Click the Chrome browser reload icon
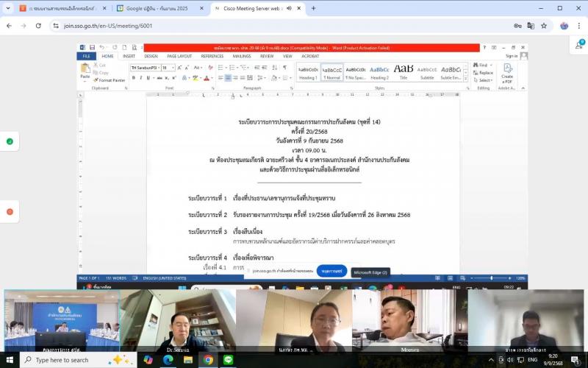This screenshot has height=368, width=588. 38,26
